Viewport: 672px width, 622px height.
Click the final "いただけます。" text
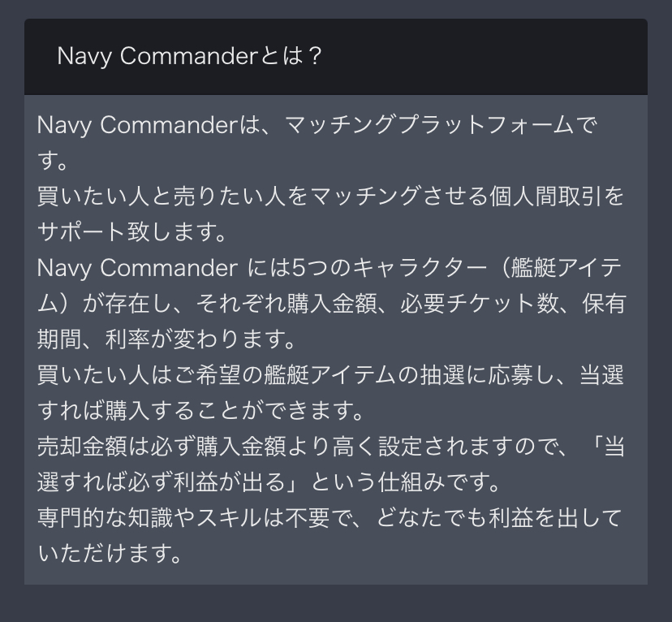(x=110, y=554)
